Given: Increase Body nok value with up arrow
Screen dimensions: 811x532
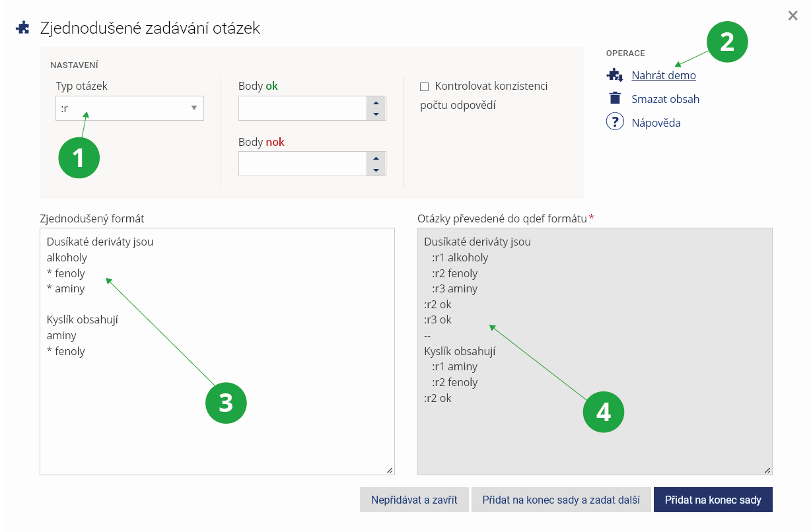Looking at the screenshot, I should coord(376,158).
